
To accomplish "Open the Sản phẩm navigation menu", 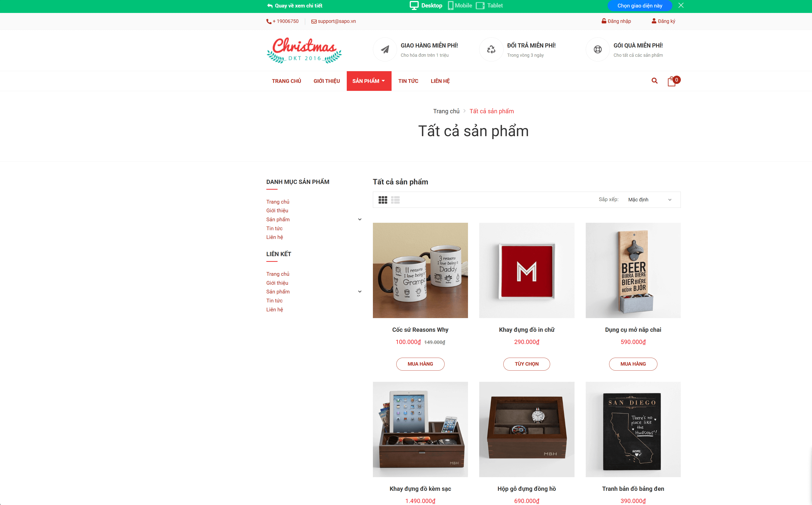I will point(369,81).
